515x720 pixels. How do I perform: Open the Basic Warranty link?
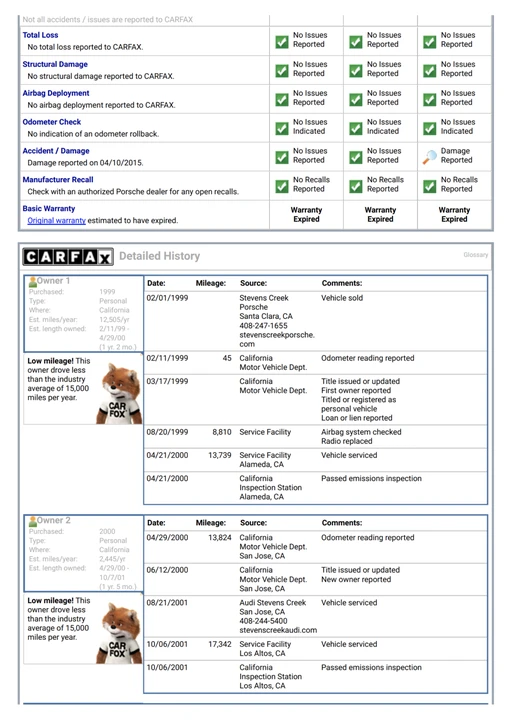(49, 209)
